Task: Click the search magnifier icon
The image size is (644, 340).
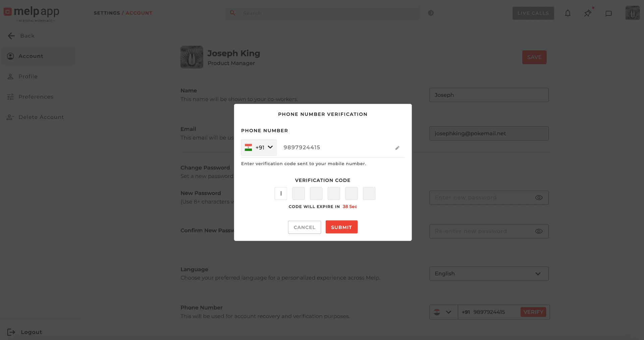Action: 232,13
